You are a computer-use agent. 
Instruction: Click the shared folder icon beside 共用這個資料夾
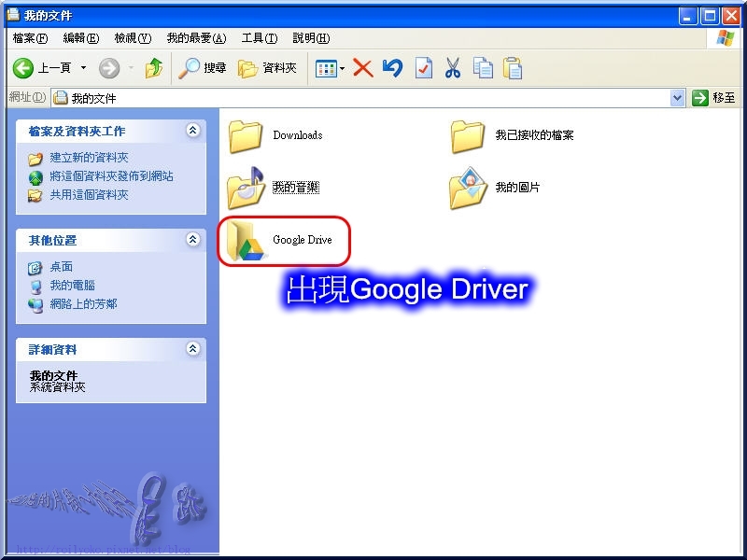click(x=35, y=195)
